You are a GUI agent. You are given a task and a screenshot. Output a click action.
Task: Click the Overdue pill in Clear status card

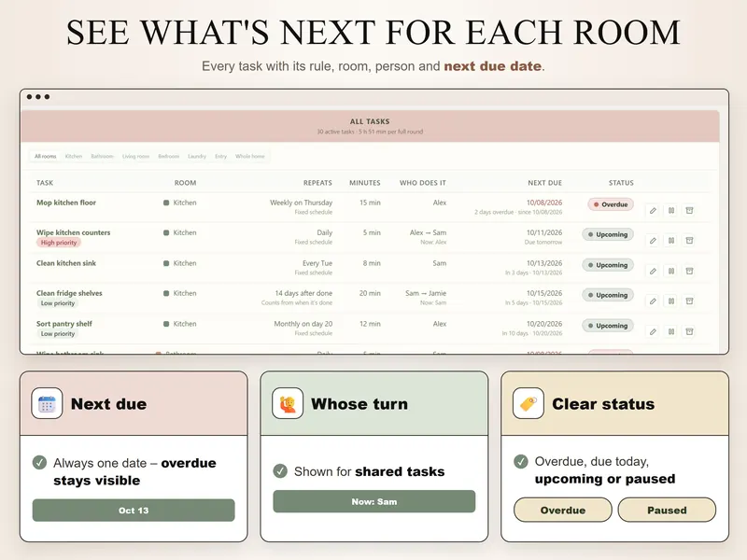pos(563,510)
